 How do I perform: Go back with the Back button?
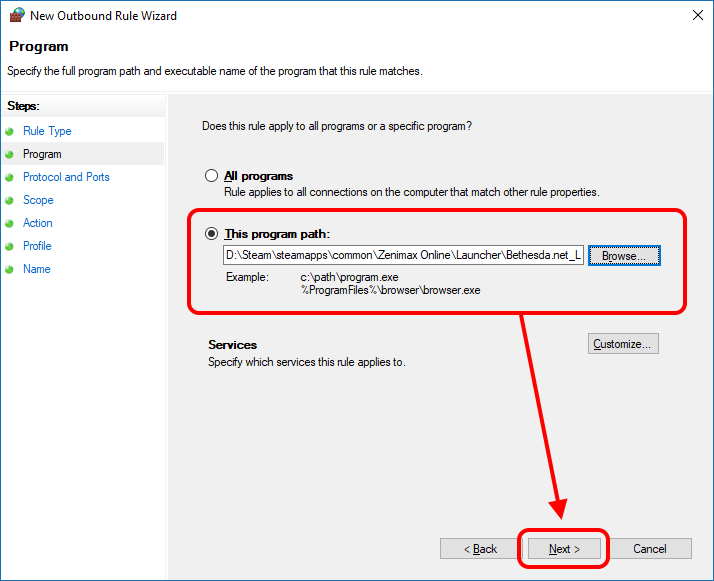[480, 549]
